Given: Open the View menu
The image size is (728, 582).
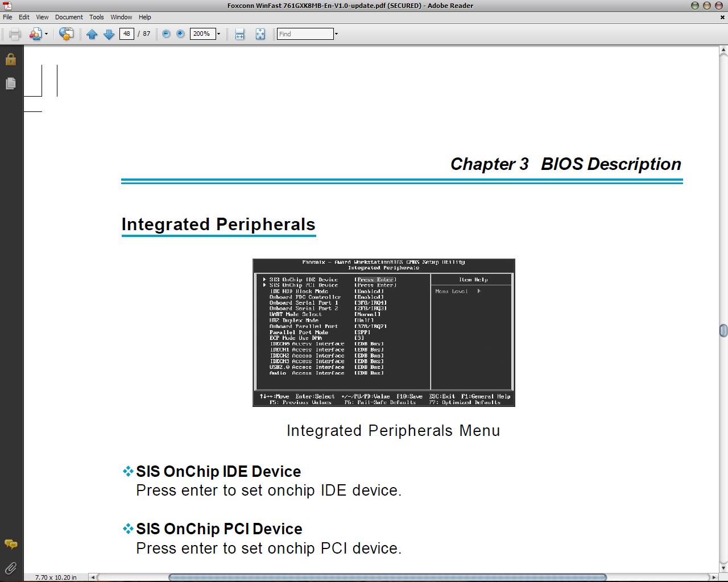Looking at the screenshot, I should (x=42, y=17).
